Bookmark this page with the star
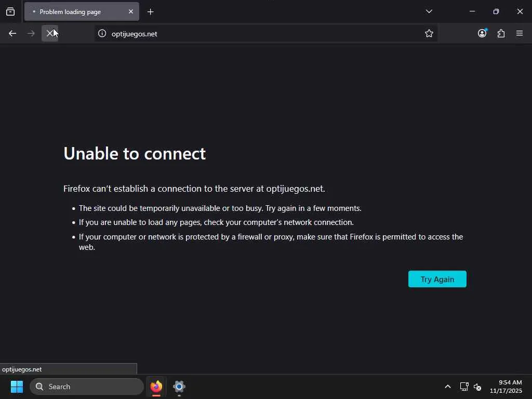This screenshot has height=399, width=532. pos(429,33)
